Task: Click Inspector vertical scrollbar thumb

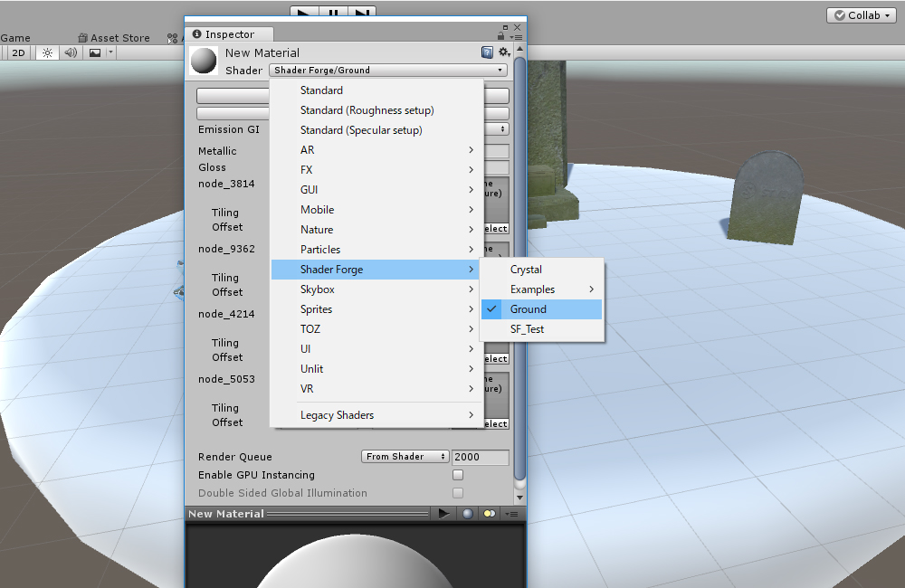Action: point(519,269)
